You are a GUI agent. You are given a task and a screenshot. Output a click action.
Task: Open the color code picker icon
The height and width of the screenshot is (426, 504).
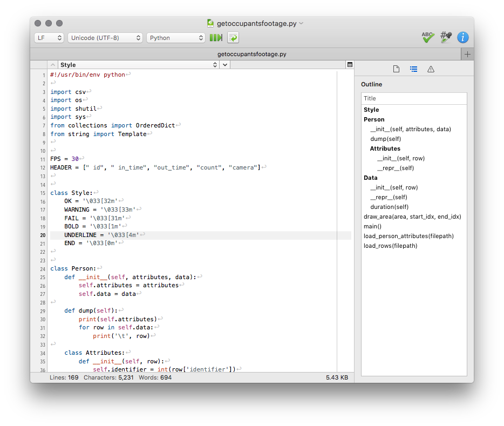pyautogui.click(x=446, y=37)
